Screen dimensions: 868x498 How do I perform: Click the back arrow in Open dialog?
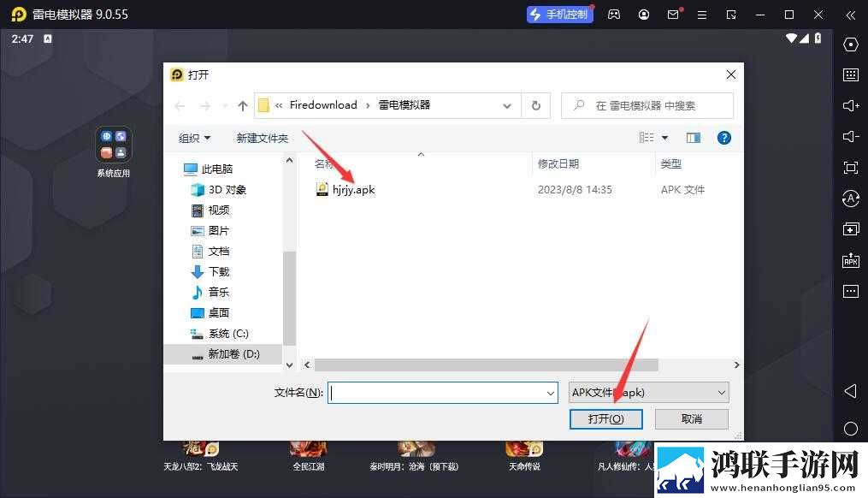point(180,106)
